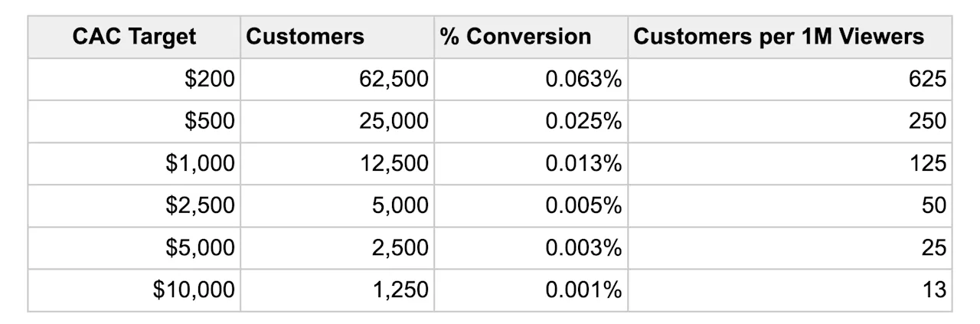Select the $500 CAC Target cell

pyautogui.click(x=134, y=121)
